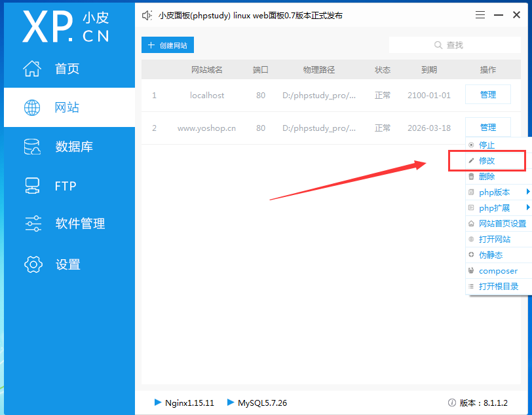Click the plus icon on 创建网站

(151, 45)
